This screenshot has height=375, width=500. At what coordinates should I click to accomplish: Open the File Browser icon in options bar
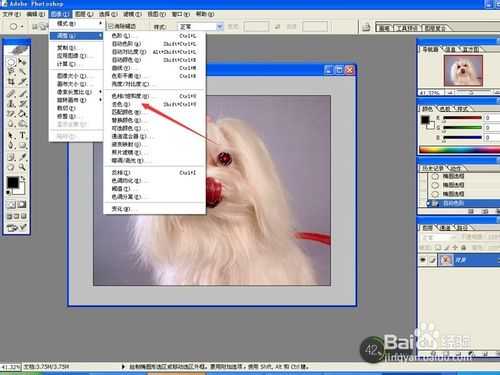pos(366,27)
